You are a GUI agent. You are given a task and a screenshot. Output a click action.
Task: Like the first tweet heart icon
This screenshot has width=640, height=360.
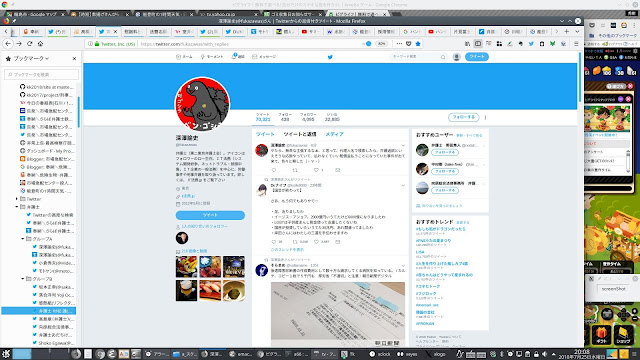point(316,170)
